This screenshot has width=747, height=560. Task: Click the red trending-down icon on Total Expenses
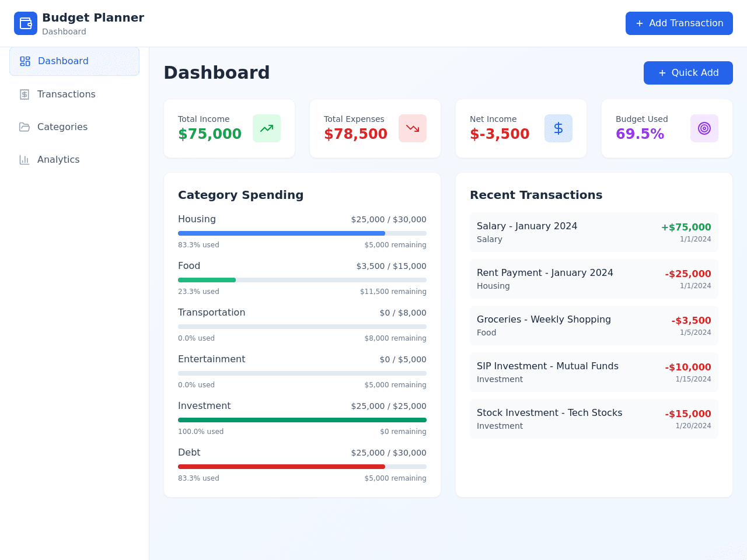pyautogui.click(x=413, y=128)
